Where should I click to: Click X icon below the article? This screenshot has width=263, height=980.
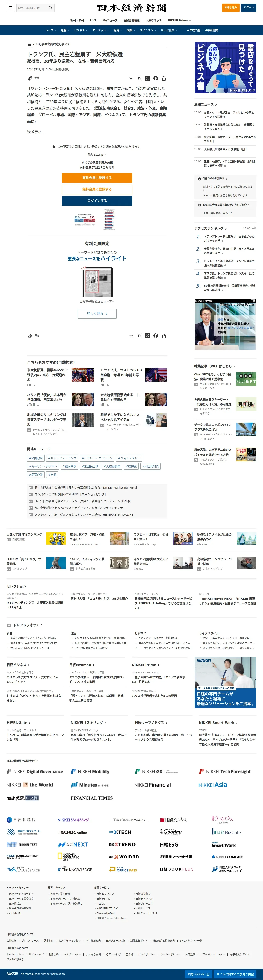pos(147,336)
